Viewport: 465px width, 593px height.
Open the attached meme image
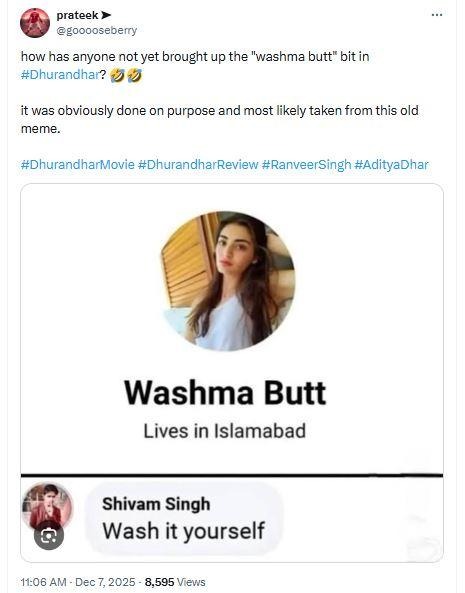click(x=232, y=373)
